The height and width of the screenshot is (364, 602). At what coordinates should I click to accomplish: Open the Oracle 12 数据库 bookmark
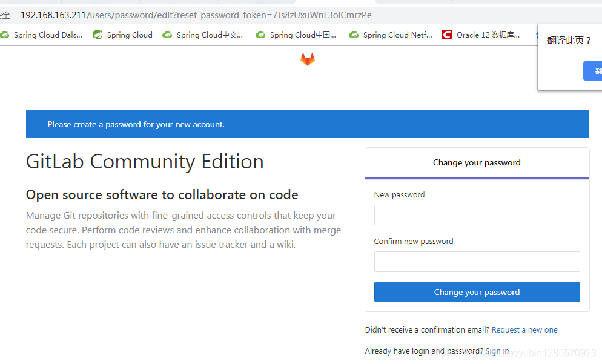click(481, 35)
